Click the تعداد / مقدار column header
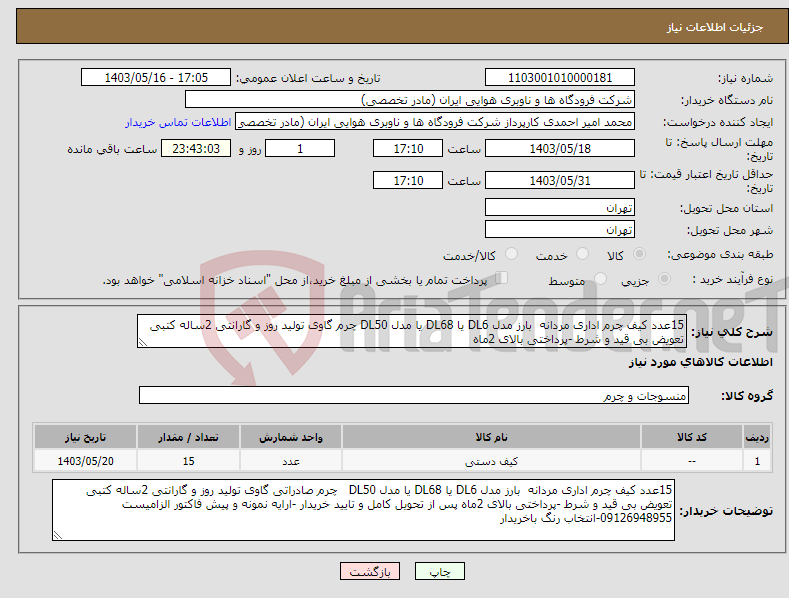 188,437
